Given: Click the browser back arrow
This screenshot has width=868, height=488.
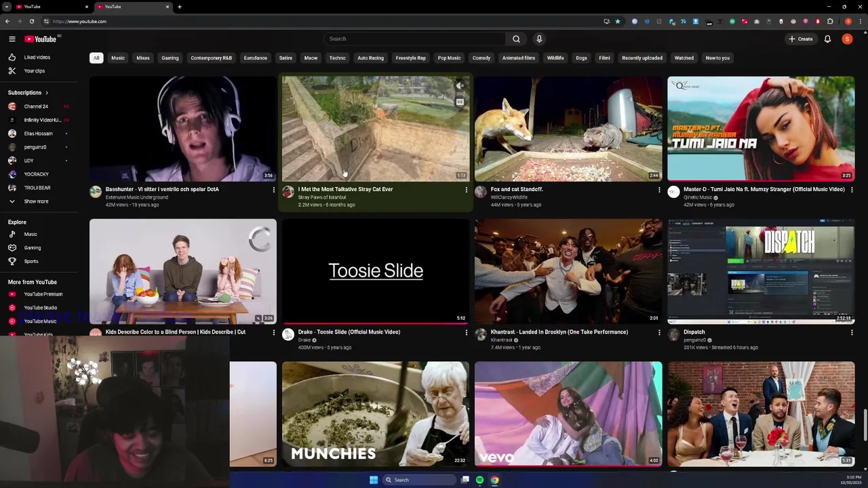Looking at the screenshot, I should (7, 21).
